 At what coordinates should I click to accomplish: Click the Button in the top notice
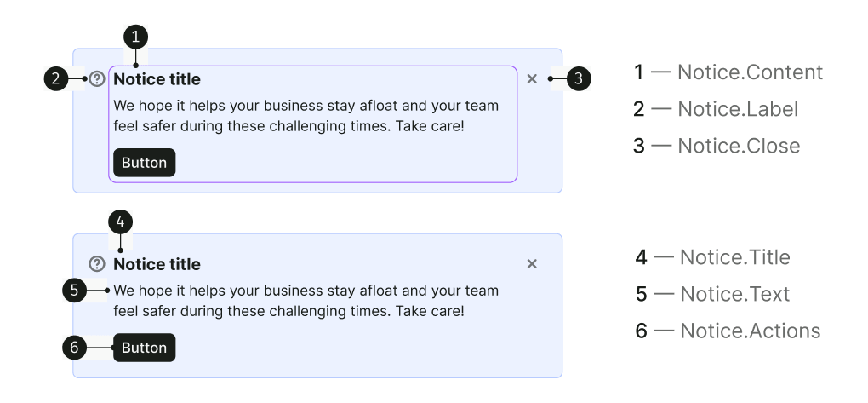tap(145, 163)
